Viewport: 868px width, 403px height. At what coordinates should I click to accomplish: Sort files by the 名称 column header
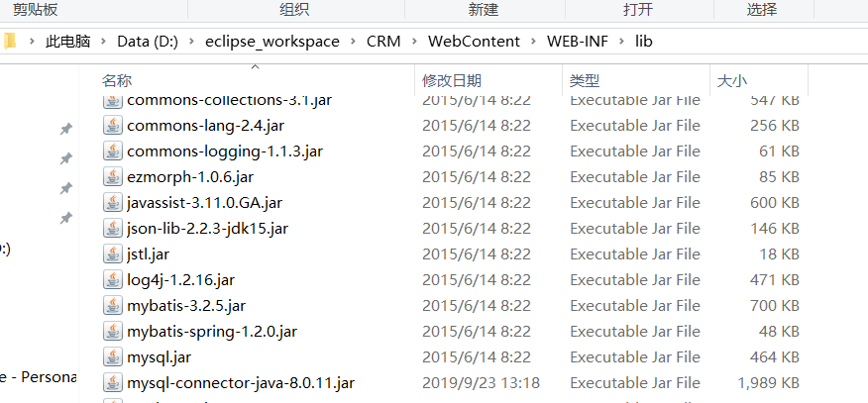tap(117, 80)
